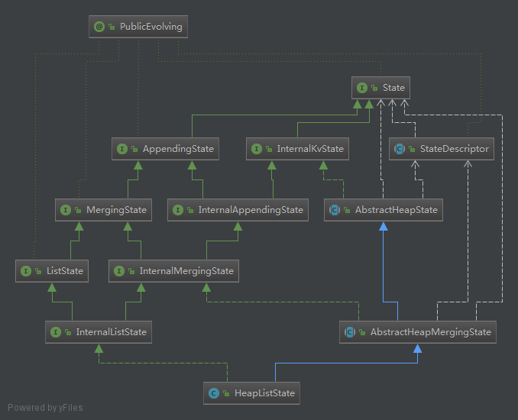Screen dimensions: 518x420
Task: Click the StateDescriptor label text
Action: tap(455, 149)
